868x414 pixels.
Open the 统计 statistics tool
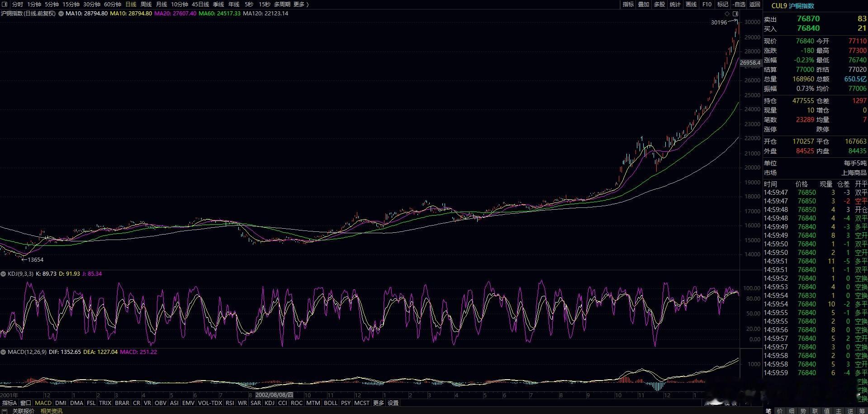675,4
